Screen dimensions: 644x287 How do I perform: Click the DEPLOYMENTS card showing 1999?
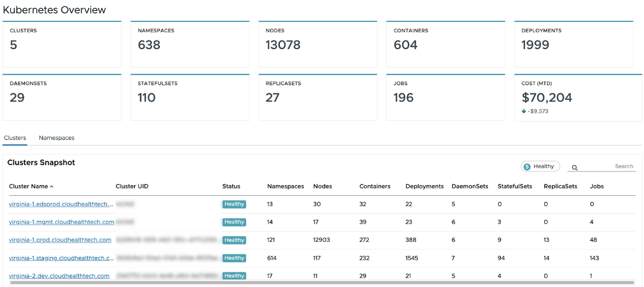point(574,44)
